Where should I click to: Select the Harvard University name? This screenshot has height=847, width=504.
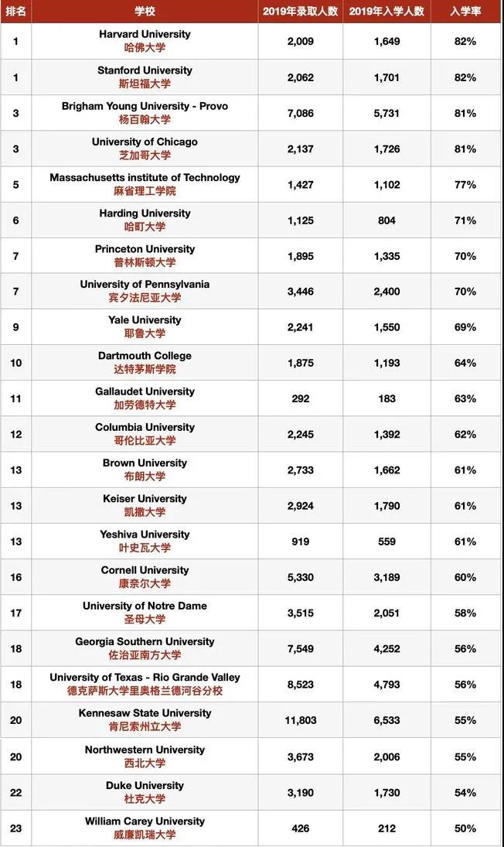coord(145,34)
